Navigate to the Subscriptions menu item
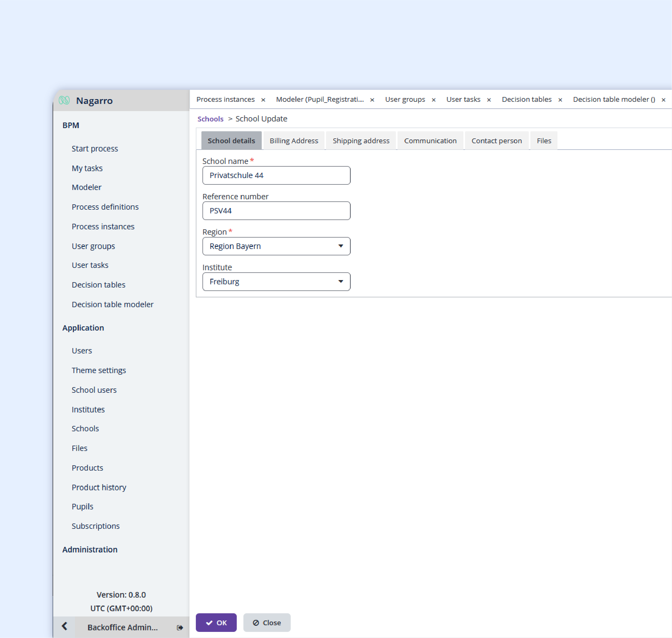672x638 pixels. pyautogui.click(x=95, y=526)
